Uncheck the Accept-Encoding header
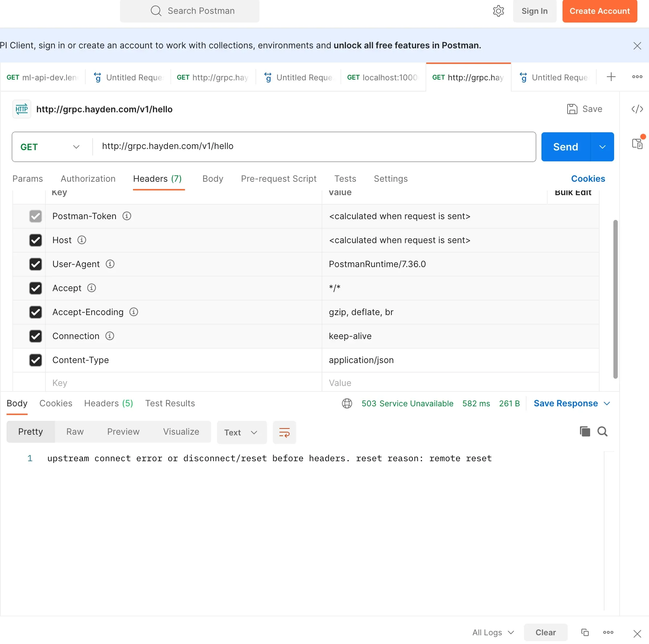 36,312
